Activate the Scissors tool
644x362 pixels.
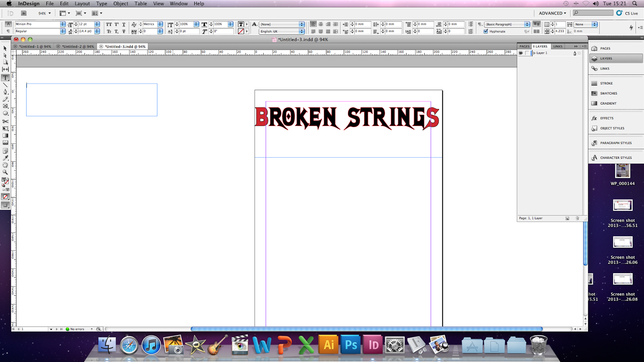pos(5,121)
